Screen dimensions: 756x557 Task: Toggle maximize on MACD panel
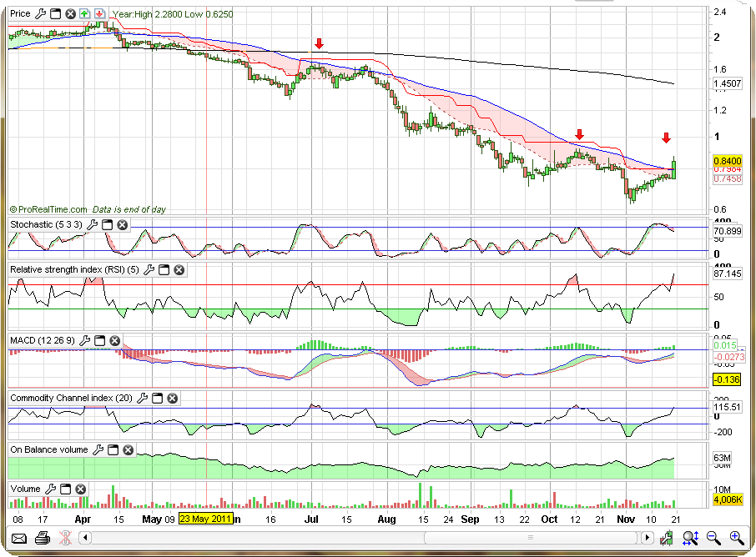pyautogui.click(x=99, y=341)
